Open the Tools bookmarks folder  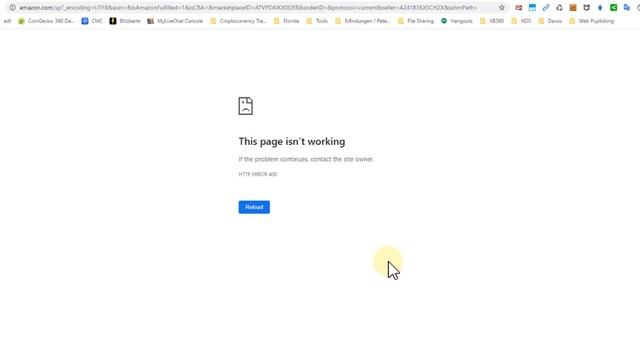tap(317, 21)
